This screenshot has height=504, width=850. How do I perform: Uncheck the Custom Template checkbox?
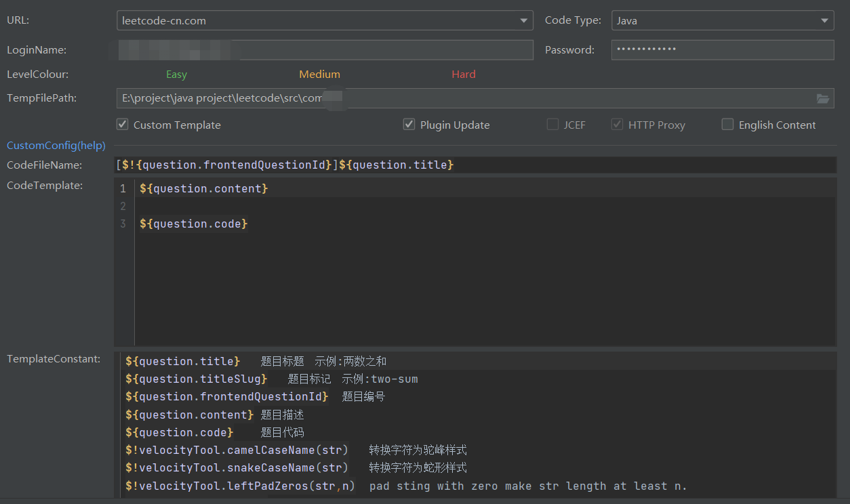pos(123,125)
